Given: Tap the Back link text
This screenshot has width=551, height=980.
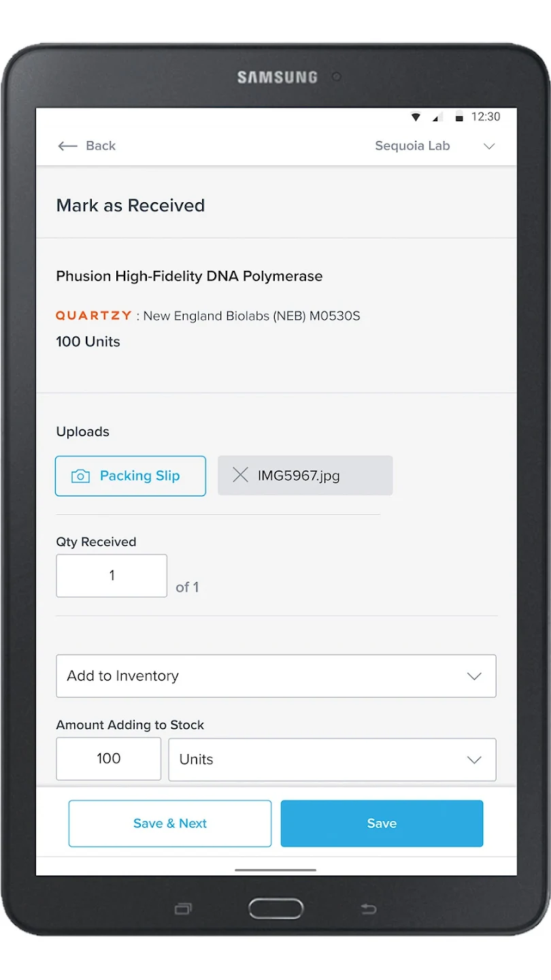Looking at the screenshot, I should click(101, 146).
